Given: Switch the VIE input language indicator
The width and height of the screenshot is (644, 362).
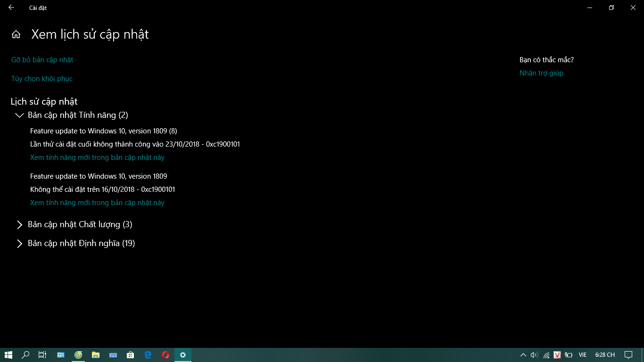Looking at the screenshot, I should [583, 355].
